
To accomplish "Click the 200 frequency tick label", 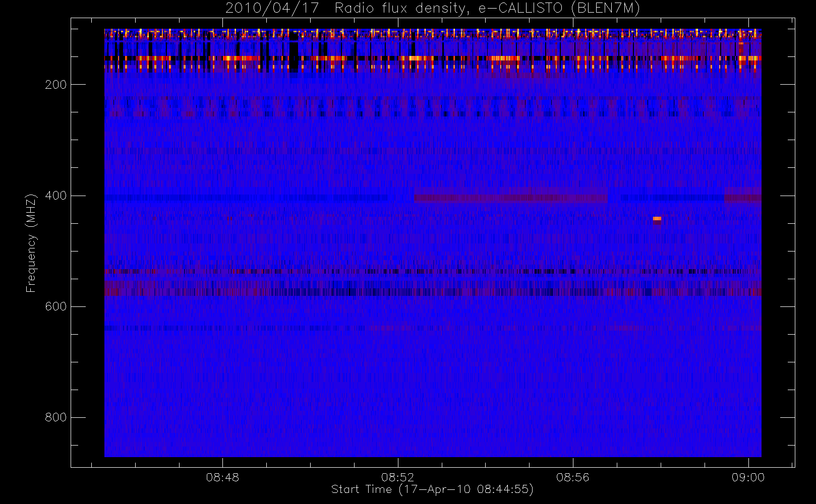I will pos(55,85).
